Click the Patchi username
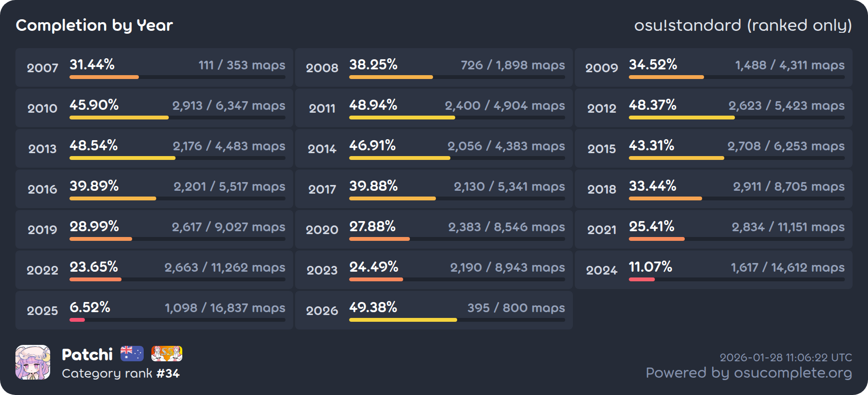868x395 pixels. click(x=87, y=355)
